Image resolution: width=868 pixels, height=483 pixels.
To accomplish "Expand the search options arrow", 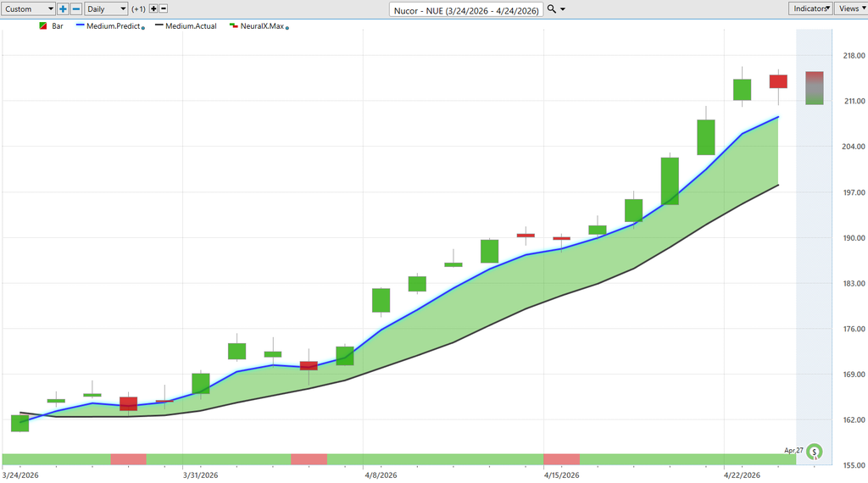I will (564, 9).
